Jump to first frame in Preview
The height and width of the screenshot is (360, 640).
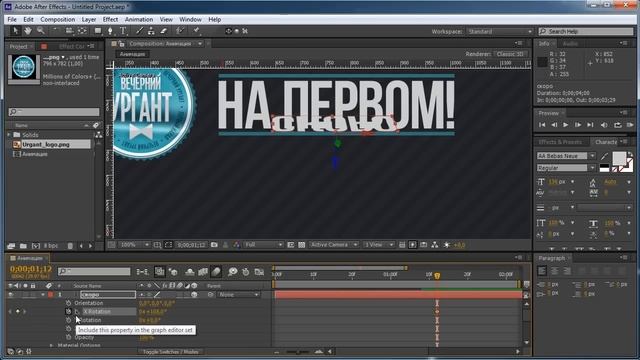[542, 125]
